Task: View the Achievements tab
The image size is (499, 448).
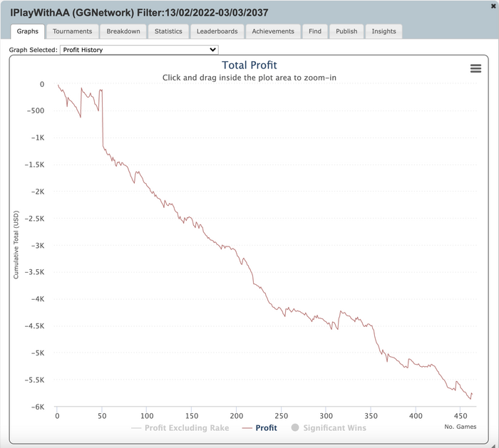Action: 273,31
